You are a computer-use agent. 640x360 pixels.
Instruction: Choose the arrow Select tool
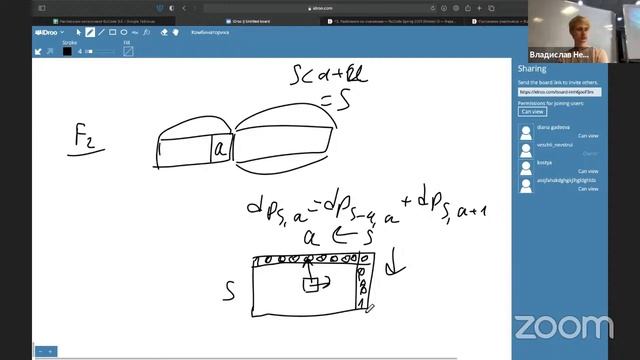(x=78, y=32)
